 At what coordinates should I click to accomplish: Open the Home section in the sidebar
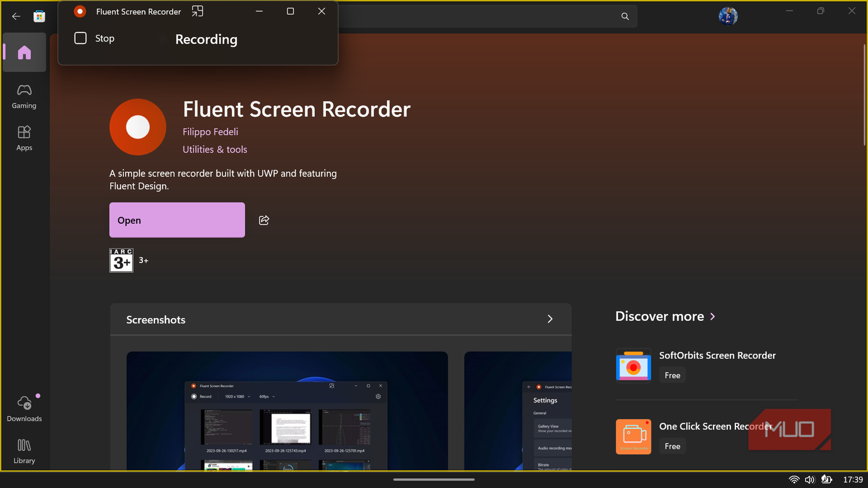click(24, 53)
